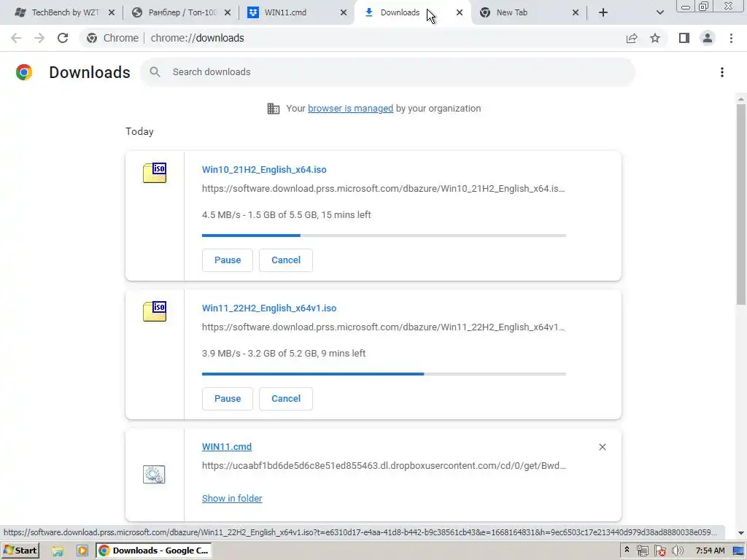Viewport: 747px width, 560px height.
Task: Click the volume speaker tray icon
Action: pyautogui.click(x=678, y=551)
